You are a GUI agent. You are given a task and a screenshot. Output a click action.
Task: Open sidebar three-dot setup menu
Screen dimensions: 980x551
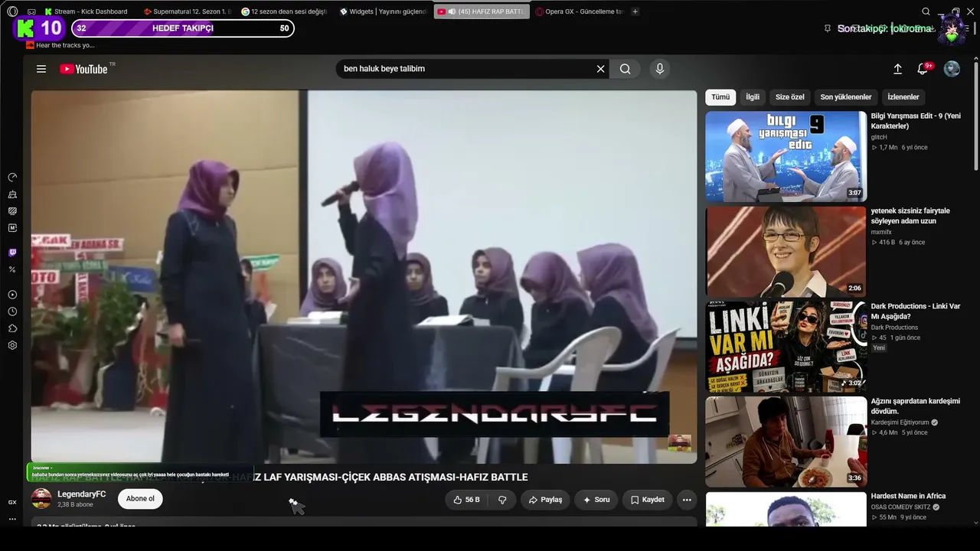12,519
